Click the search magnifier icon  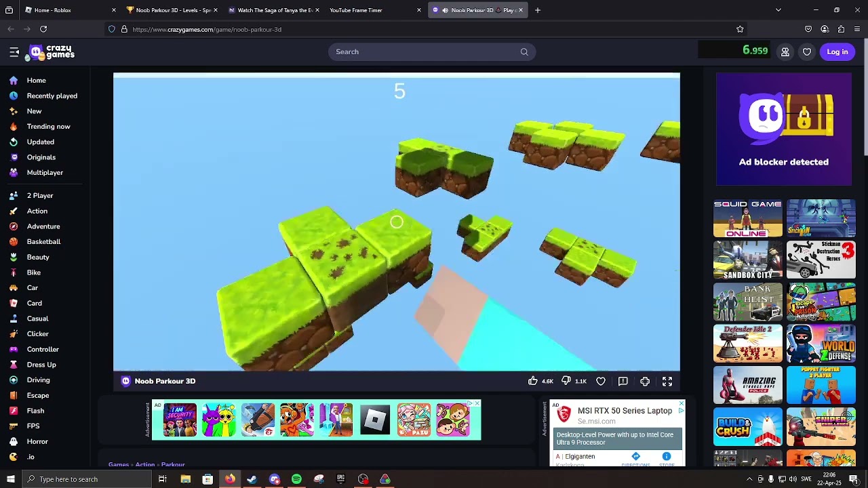point(524,52)
